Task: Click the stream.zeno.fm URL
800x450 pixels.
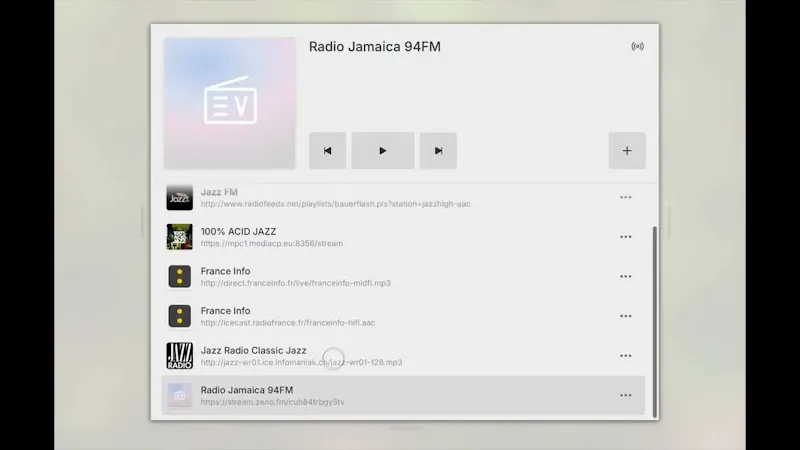Action: 272,402
